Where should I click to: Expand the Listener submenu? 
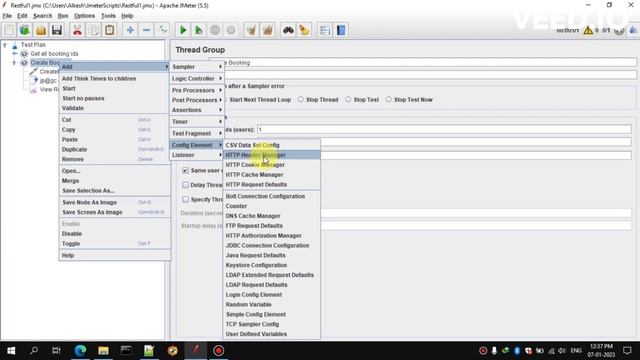(x=197, y=155)
